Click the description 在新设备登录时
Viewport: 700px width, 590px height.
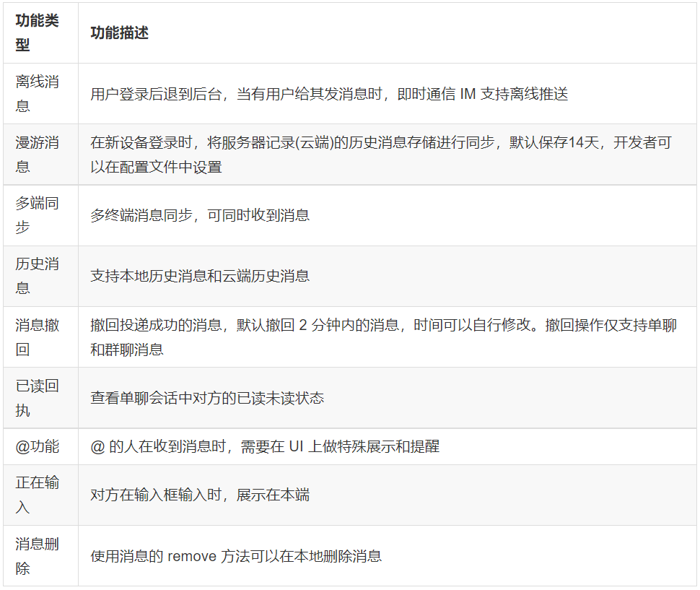click(381, 155)
